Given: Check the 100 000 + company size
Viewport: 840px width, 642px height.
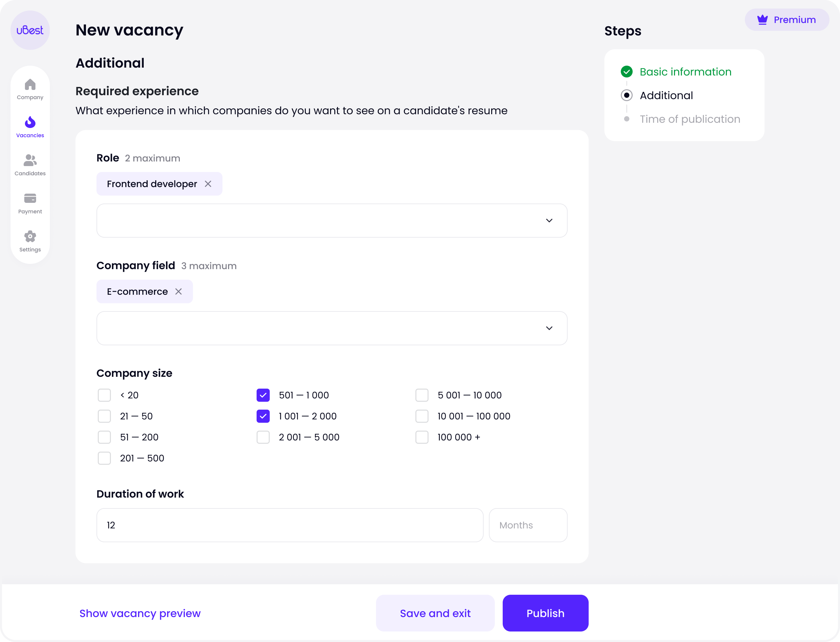Looking at the screenshot, I should pyautogui.click(x=422, y=437).
